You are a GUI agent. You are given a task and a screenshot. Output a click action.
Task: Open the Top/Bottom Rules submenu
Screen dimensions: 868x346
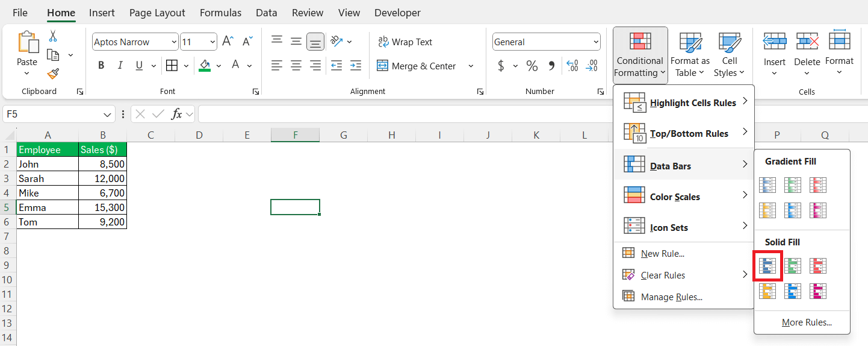pos(684,133)
